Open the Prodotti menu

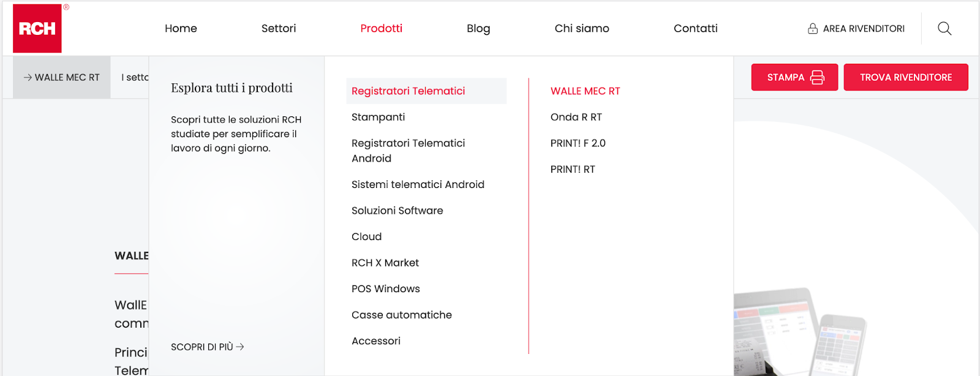click(x=381, y=28)
